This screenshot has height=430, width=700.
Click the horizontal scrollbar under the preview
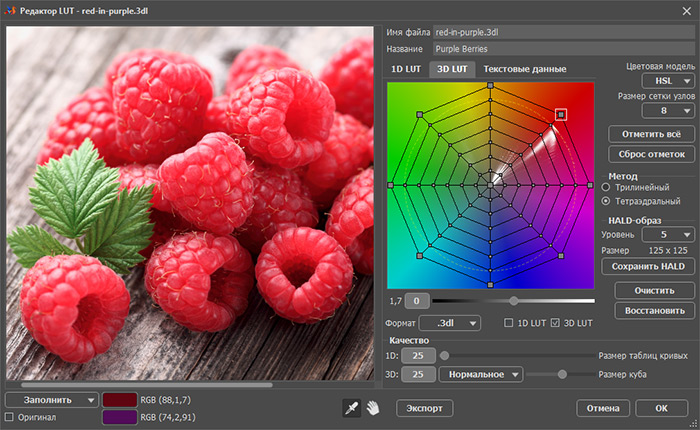click(x=146, y=384)
